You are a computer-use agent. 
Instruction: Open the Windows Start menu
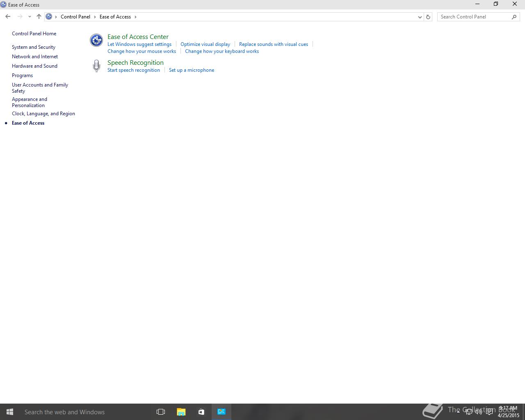10,412
